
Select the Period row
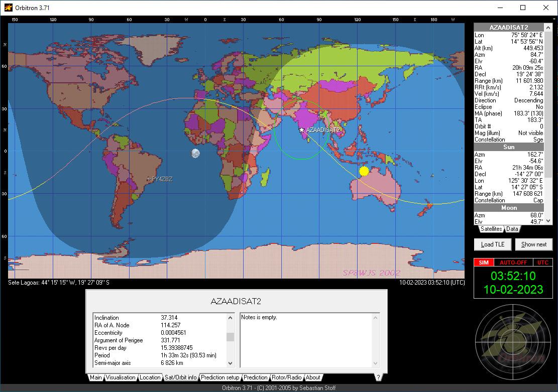[x=159, y=355]
